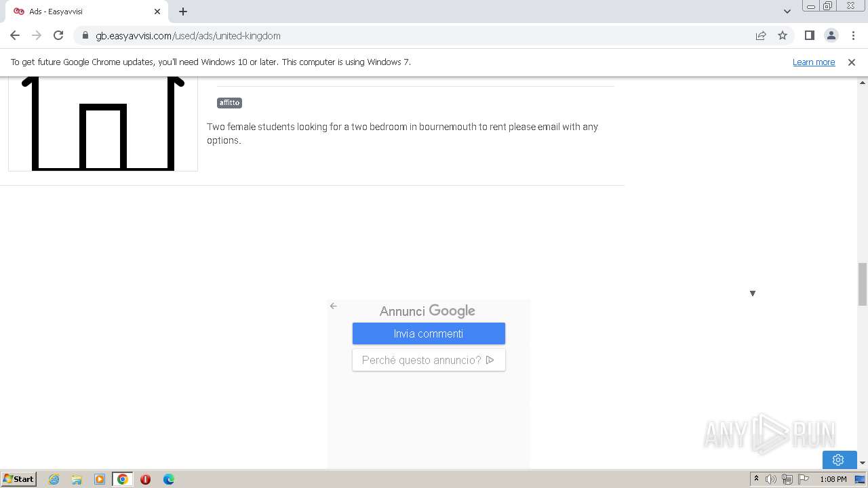The image size is (868, 488).
Task: Open Chrome three-dot menu
Action: pos(853,35)
